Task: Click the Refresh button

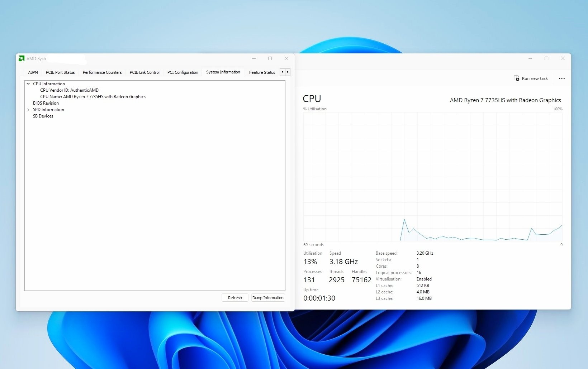Action: coord(235,298)
